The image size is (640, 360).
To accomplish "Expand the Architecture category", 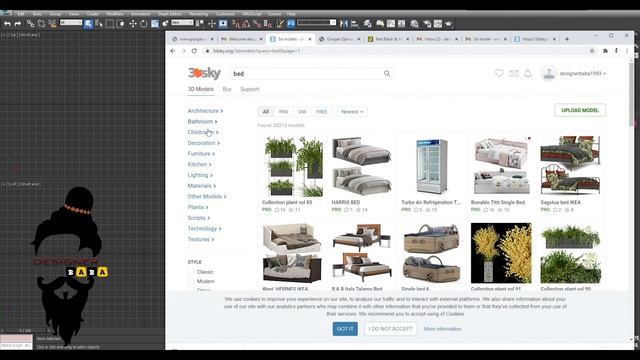I will pyautogui.click(x=205, y=111).
